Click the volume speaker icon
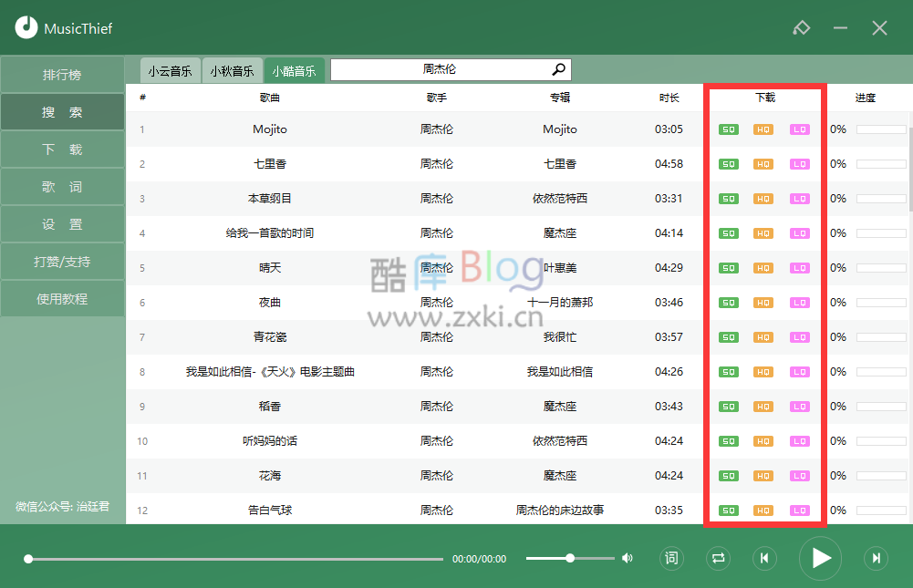The image size is (913, 588). click(626, 558)
